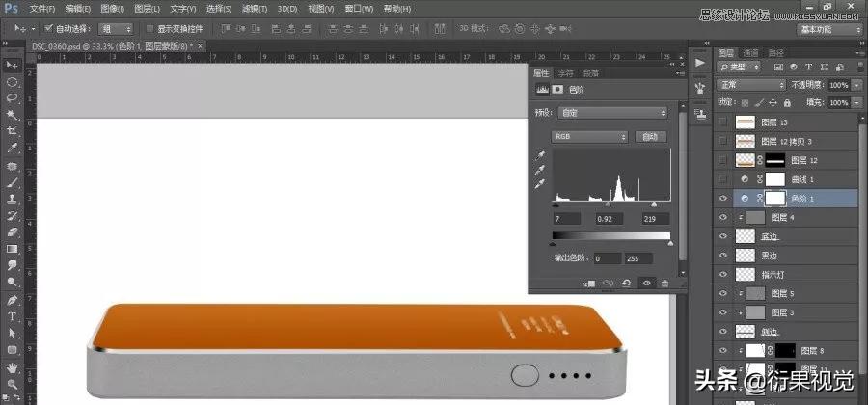Click the midtone gamma input field 0.92
The height and width of the screenshot is (405, 868).
click(x=607, y=220)
